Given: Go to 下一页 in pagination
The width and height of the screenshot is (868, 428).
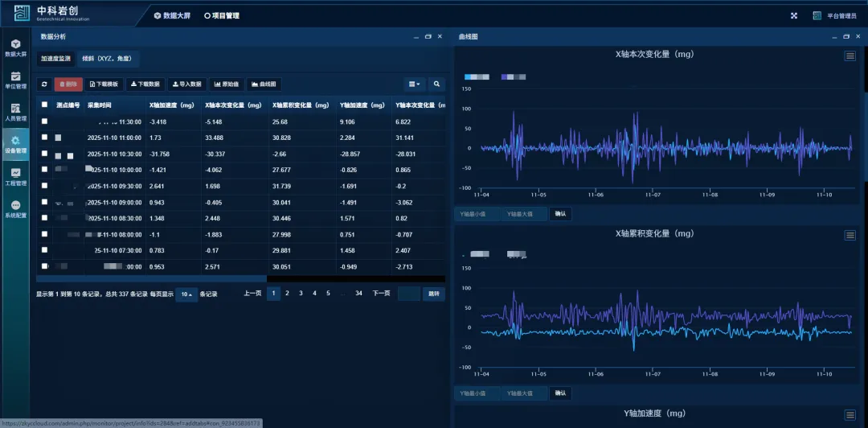Looking at the screenshot, I should click(381, 294).
